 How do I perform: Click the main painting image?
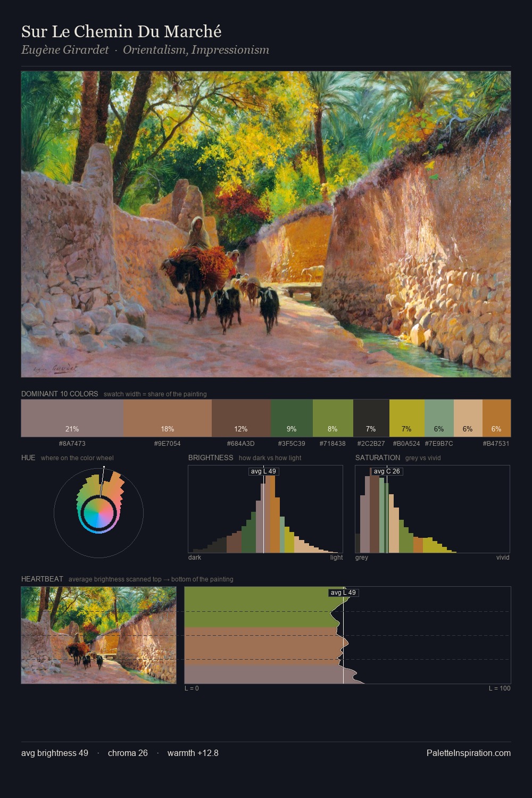pyautogui.click(x=266, y=224)
